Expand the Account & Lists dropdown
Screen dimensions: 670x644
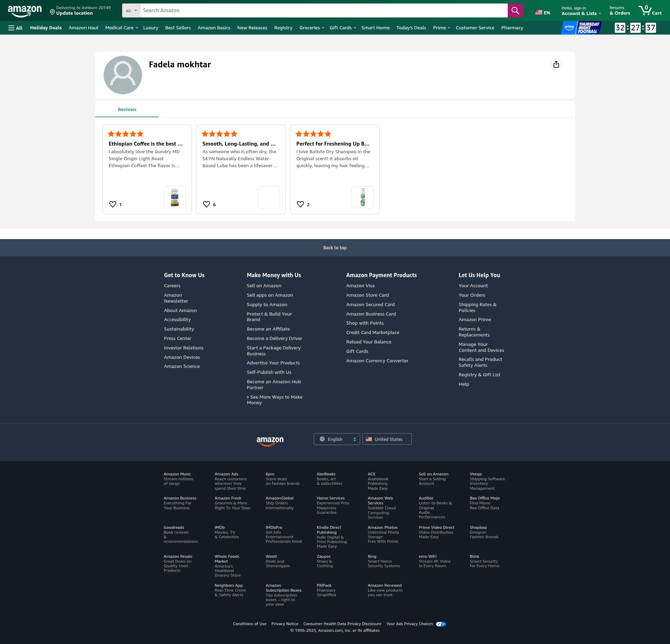click(581, 11)
